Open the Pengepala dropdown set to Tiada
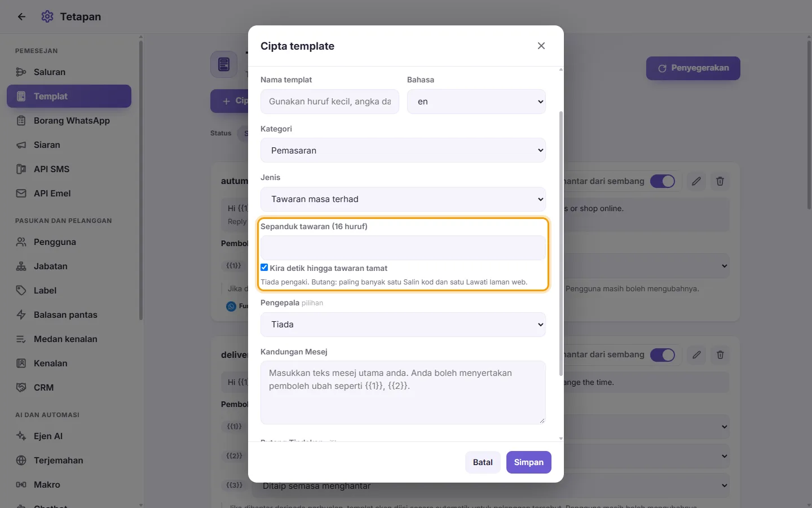This screenshot has width=812, height=508. (x=403, y=325)
